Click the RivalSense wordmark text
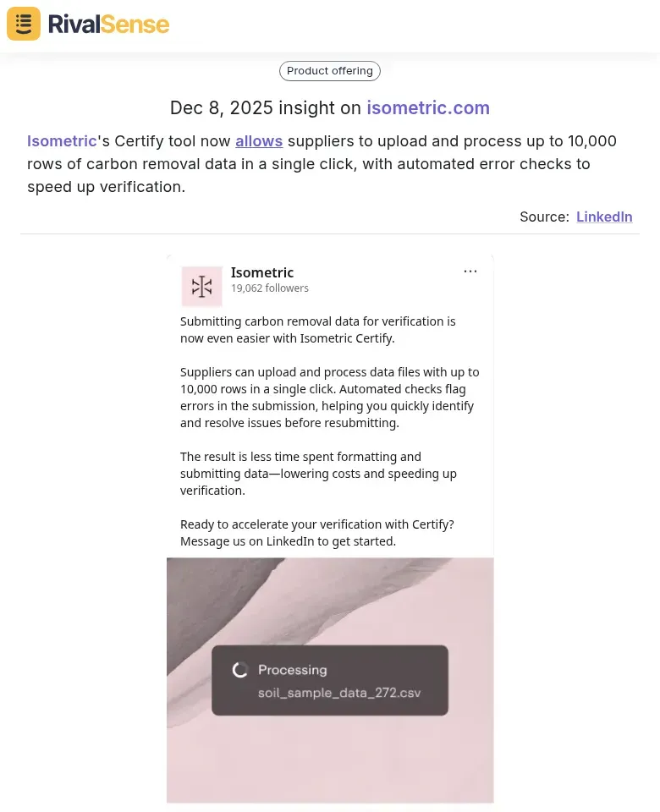This screenshot has height=812, width=660. point(108,24)
